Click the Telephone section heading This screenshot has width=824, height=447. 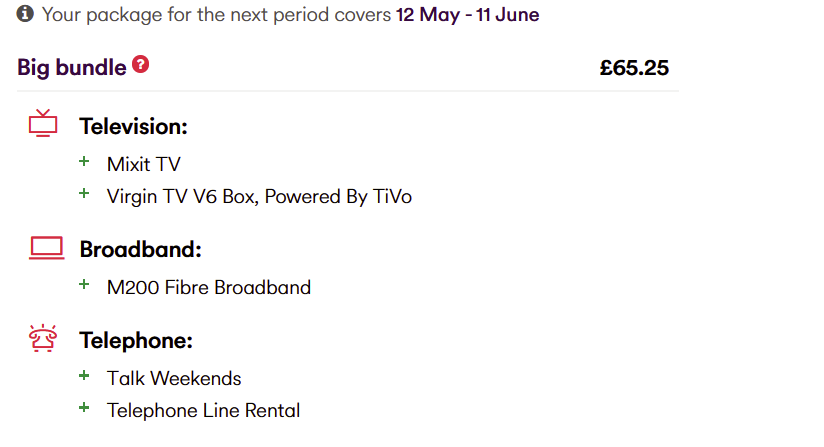pos(136,340)
